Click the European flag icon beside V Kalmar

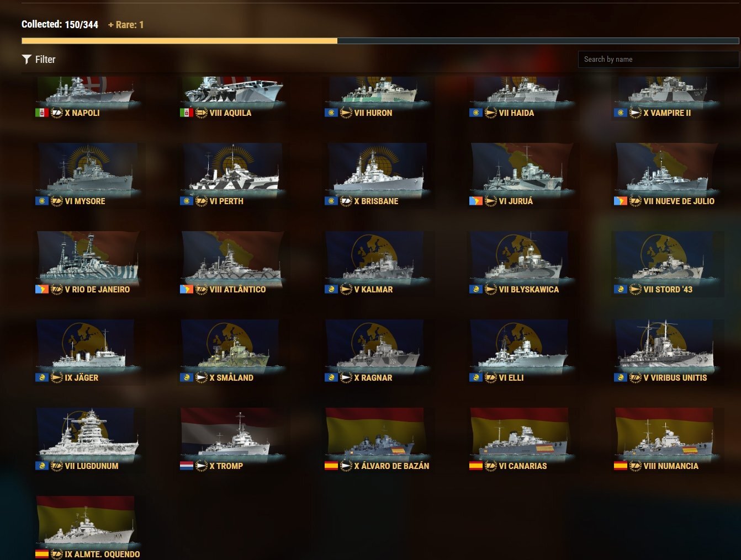pos(331,289)
